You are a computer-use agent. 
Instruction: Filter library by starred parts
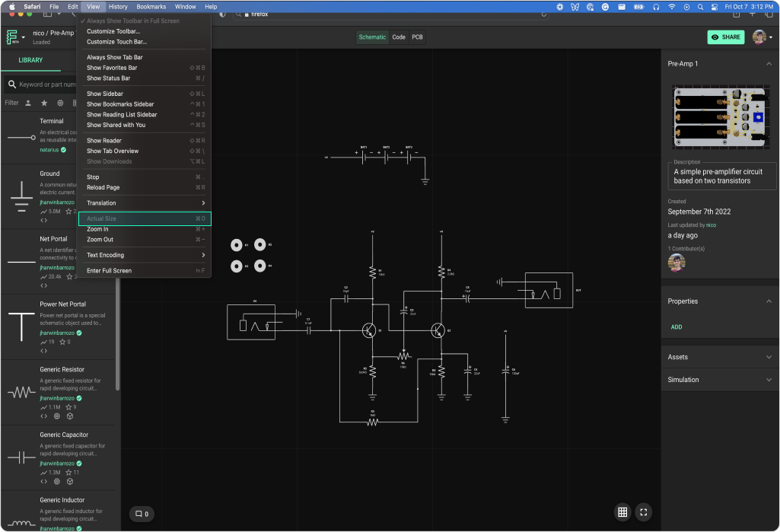point(44,103)
